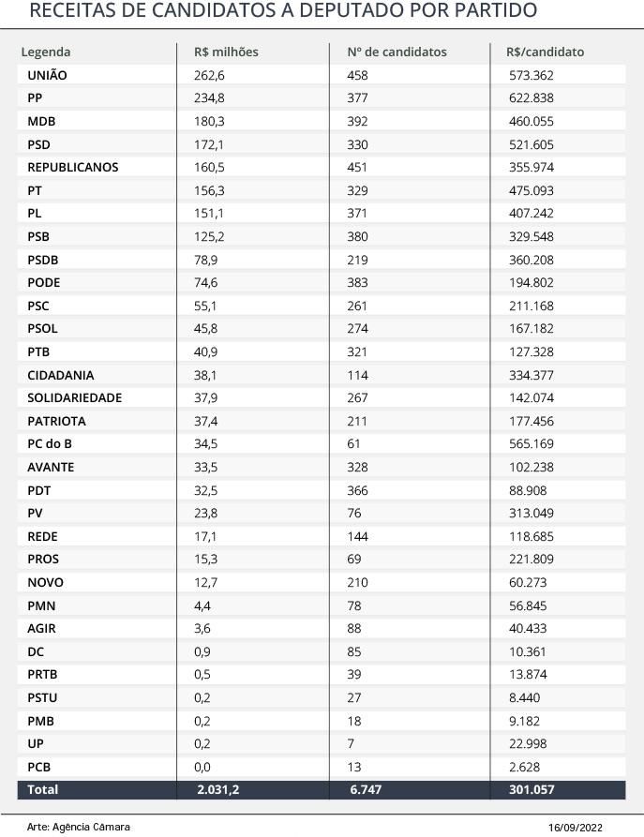
Task: Select the total value 2.031,2
Action: [217, 789]
